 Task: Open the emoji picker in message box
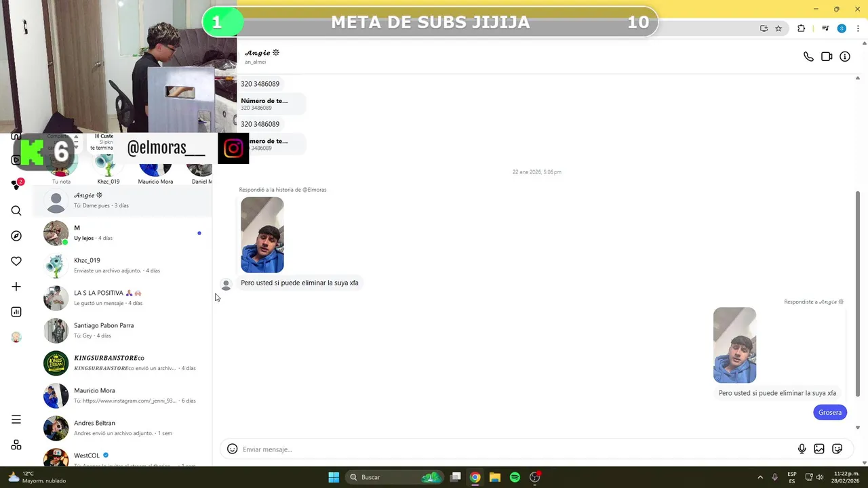(x=232, y=449)
